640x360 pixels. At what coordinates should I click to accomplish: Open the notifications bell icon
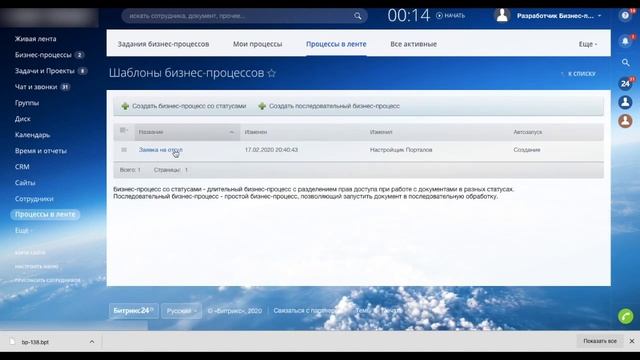pos(625,41)
